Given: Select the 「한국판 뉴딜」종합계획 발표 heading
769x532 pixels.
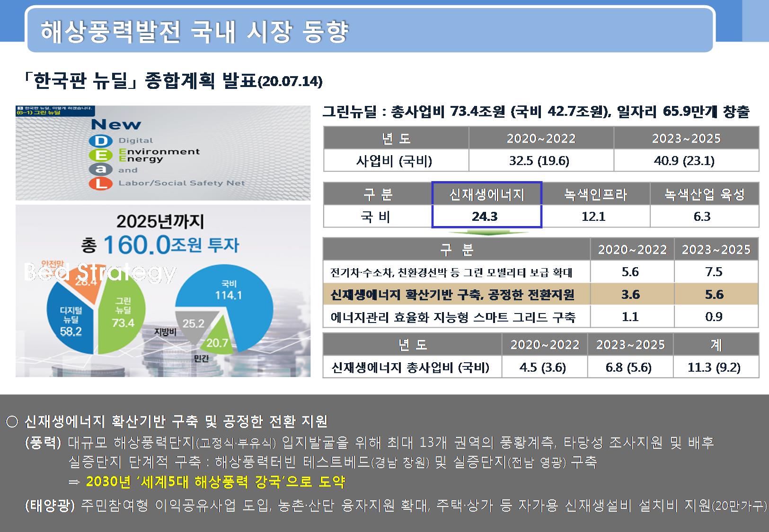Looking at the screenshot, I should click(x=173, y=80).
